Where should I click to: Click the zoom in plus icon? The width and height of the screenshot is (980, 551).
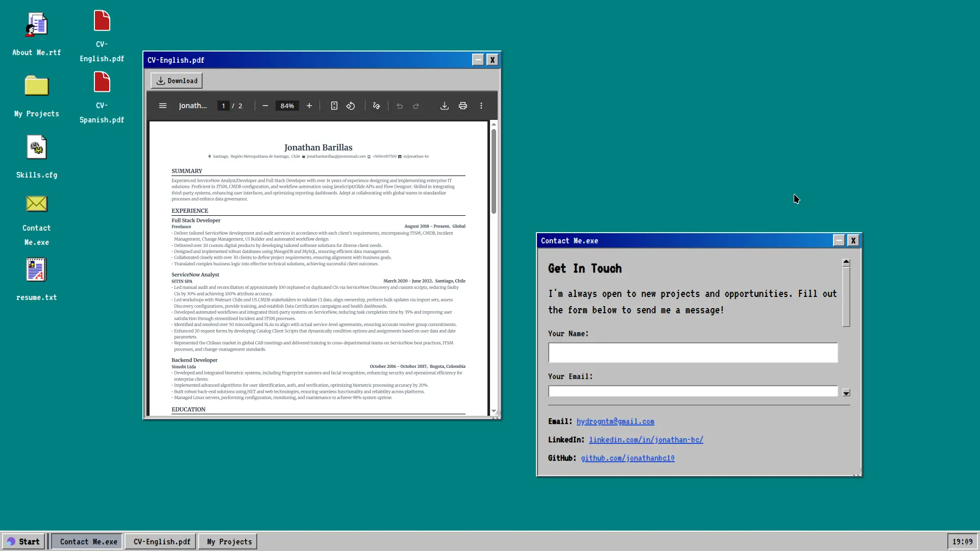(309, 106)
